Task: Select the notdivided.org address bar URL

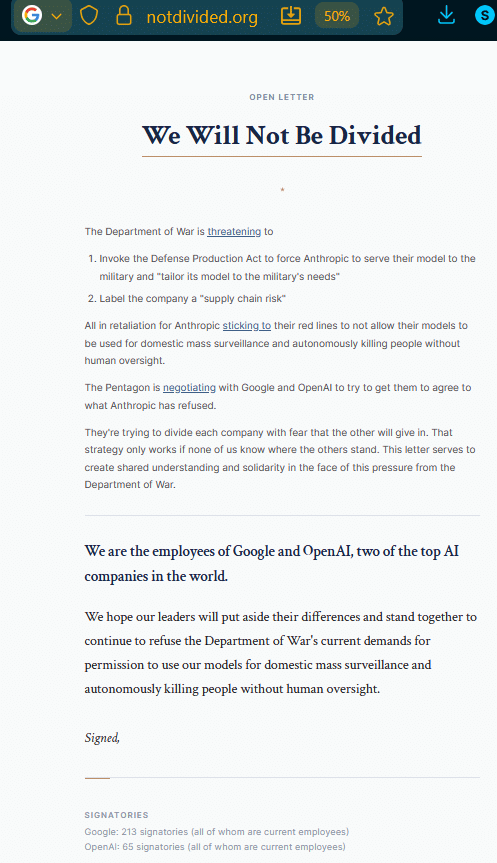Action: tap(202, 17)
